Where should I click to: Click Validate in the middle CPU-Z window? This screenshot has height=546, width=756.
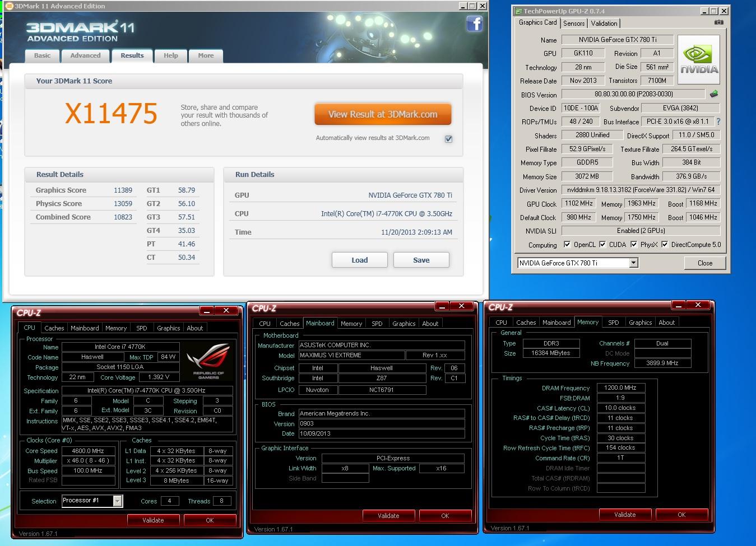pyautogui.click(x=388, y=516)
